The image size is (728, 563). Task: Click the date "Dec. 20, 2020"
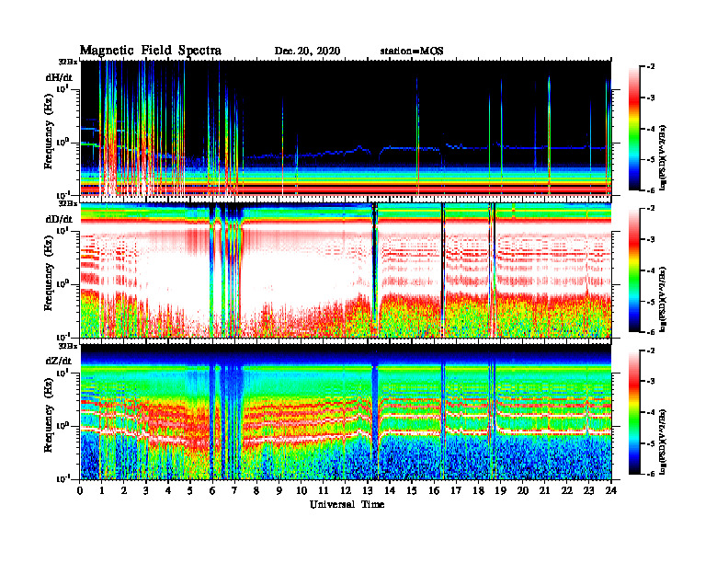307,52
